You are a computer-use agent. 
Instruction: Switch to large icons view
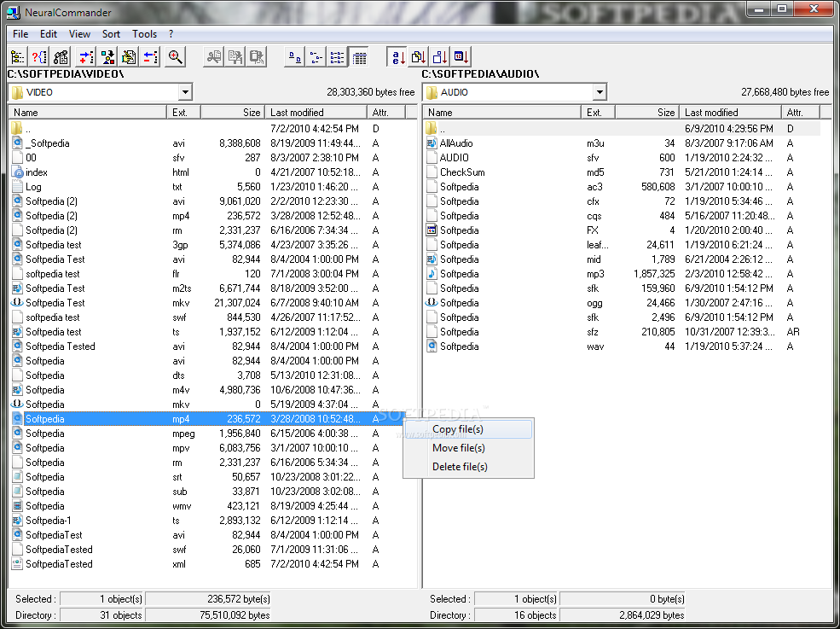294,56
